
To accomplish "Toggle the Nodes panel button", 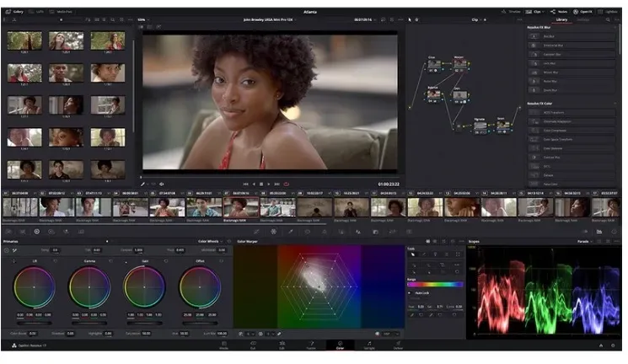I will [560, 12].
